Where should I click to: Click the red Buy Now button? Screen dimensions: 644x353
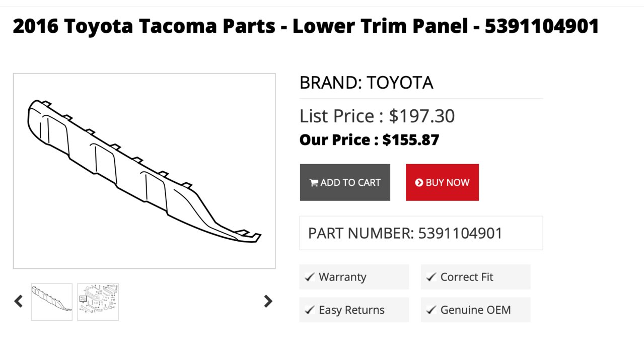[x=442, y=182]
